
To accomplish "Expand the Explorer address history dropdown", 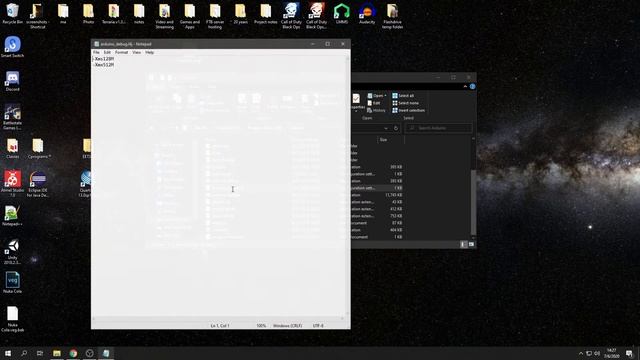I will pyautogui.click(x=386, y=128).
